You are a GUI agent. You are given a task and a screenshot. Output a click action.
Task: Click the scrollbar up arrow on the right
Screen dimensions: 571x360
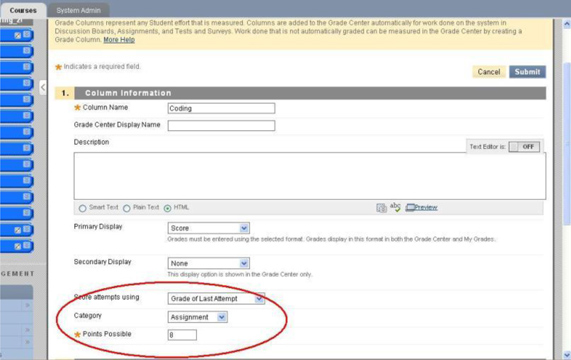coord(567,24)
